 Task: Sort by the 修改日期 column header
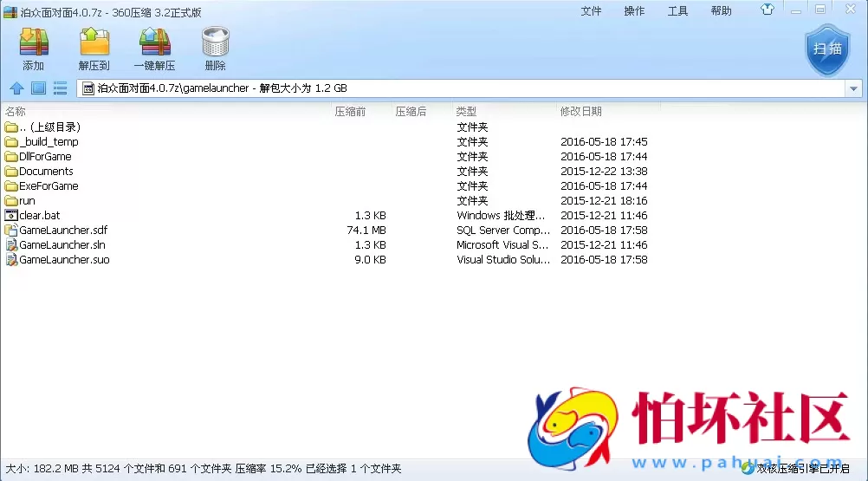(580, 111)
